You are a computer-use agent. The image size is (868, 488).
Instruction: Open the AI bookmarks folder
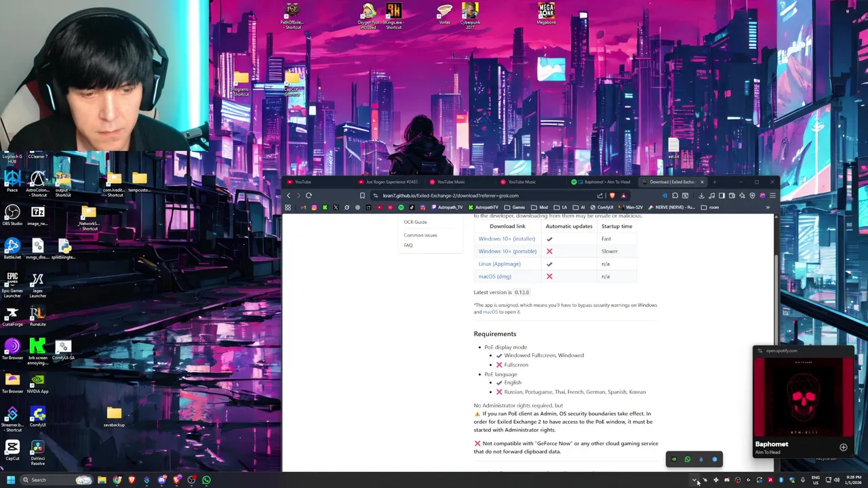point(579,207)
